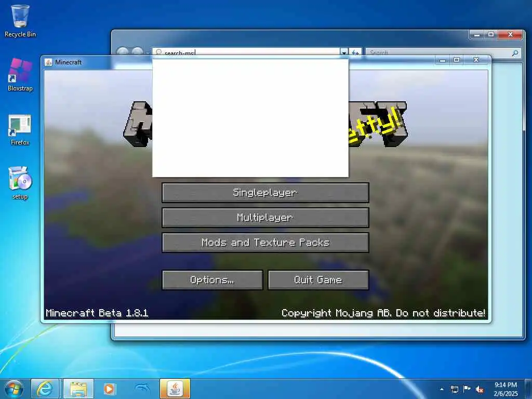Image resolution: width=532 pixels, height=399 pixels.
Task: Click the Java icon in Minecraft title bar
Action: pyautogui.click(x=48, y=62)
